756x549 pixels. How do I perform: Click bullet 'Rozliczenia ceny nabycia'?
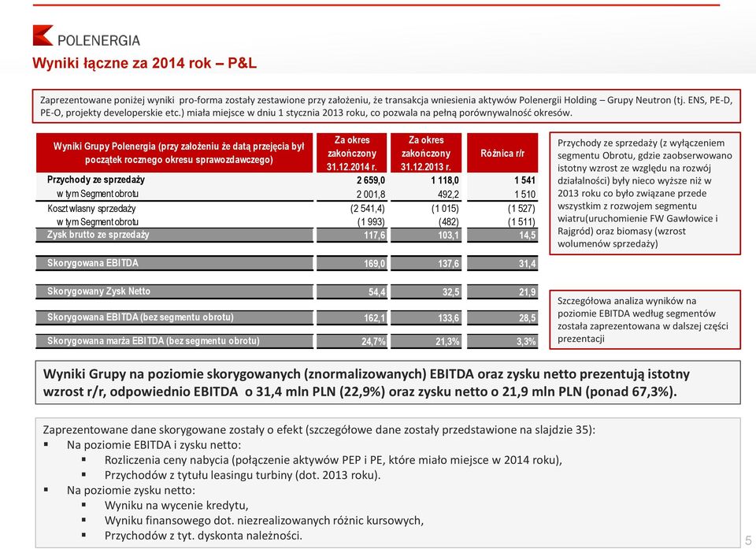pyautogui.click(x=333, y=460)
